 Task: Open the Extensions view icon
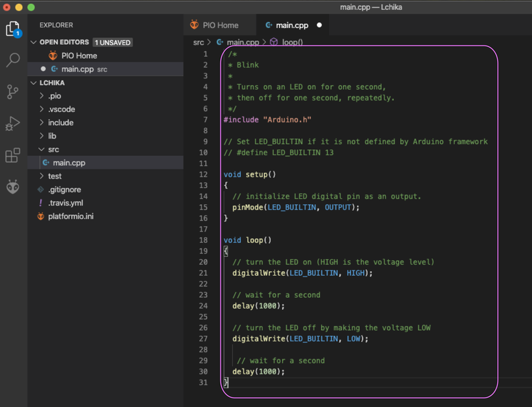13,155
